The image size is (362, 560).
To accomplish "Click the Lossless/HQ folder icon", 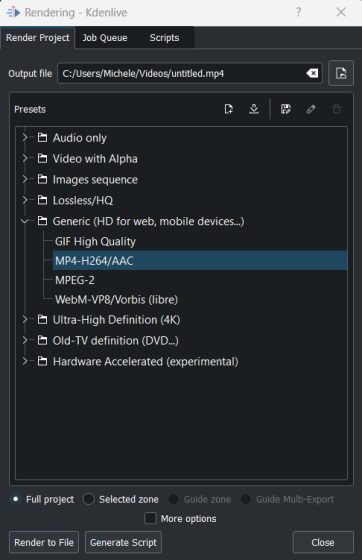I will (x=42, y=200).
